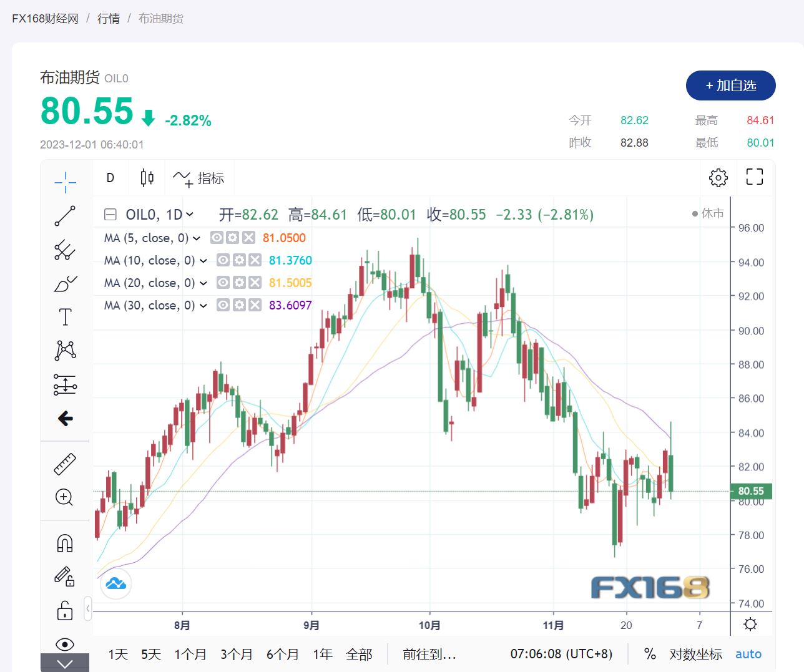Screen dimensions: 804x672
Task: Click the ruler measure tool
Action: (65, 464)
